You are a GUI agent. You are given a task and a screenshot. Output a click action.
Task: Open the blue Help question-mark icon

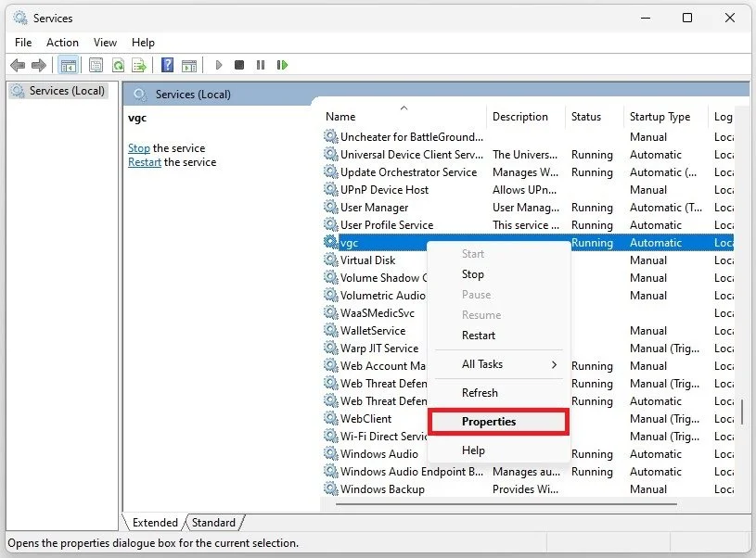(x=167, y=65)
